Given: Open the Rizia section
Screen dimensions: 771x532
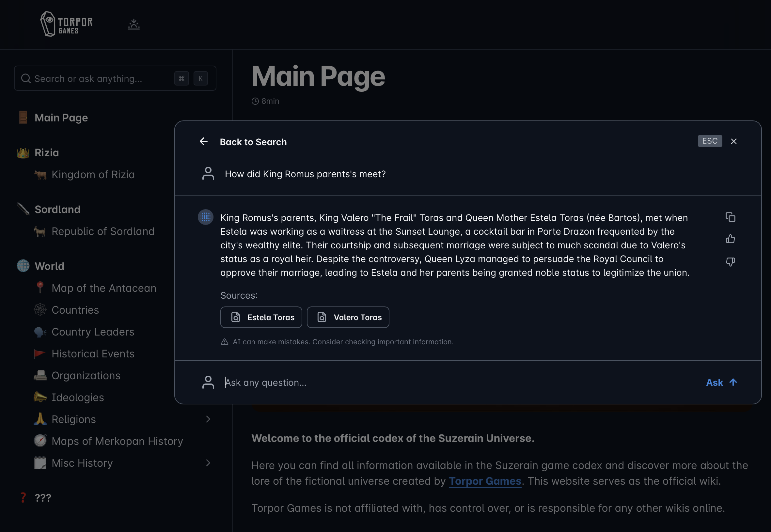Looking at the screenshot, I should [x=47, y=153].
